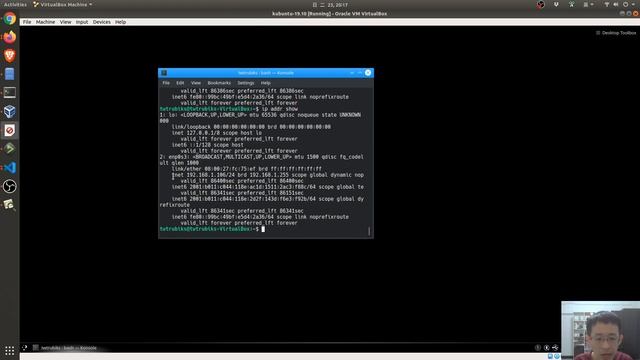Click the Wi-Fi icon in system tray
The image size is (640, 360).
[x=607, y=4]
